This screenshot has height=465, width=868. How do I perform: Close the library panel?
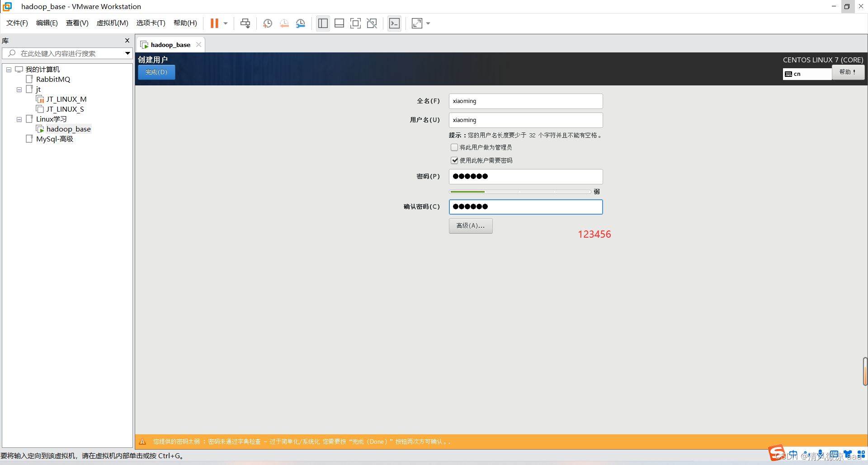[x=127, y=41]
